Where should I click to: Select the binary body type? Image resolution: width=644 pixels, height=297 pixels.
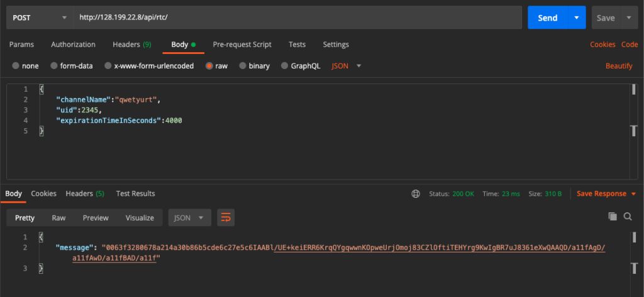[x=254, y=66]
